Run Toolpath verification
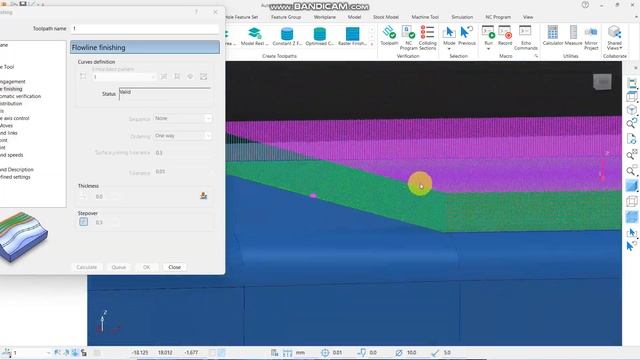 [x=389, y=36]
